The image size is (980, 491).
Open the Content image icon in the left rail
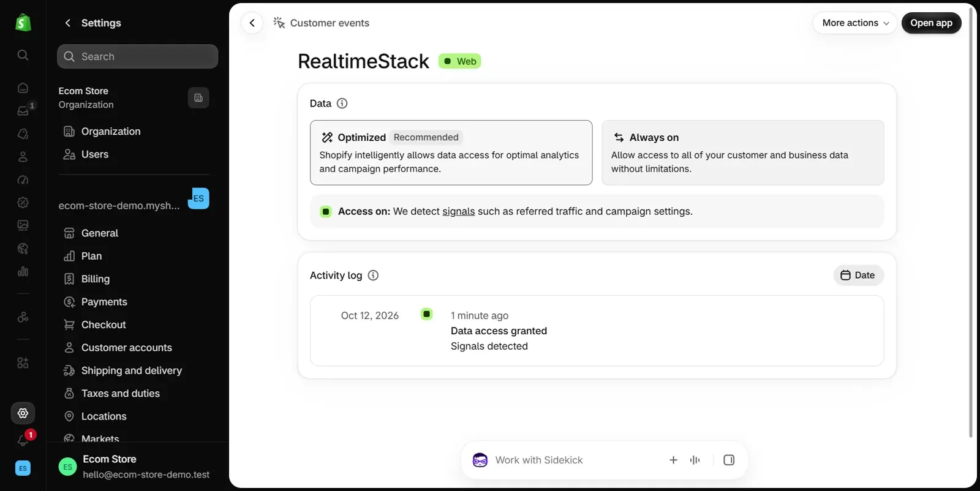pos(23,225)
